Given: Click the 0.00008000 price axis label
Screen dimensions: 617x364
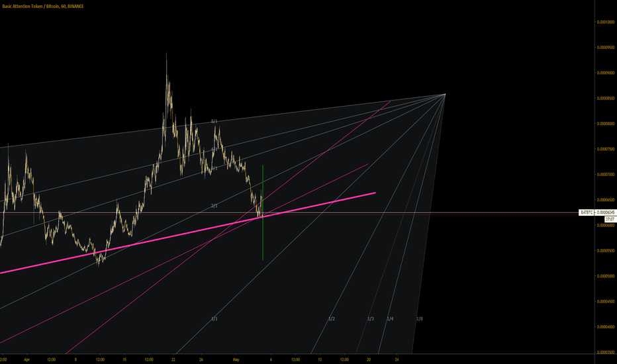Looking at the screenshot, I should coord(606,124).
